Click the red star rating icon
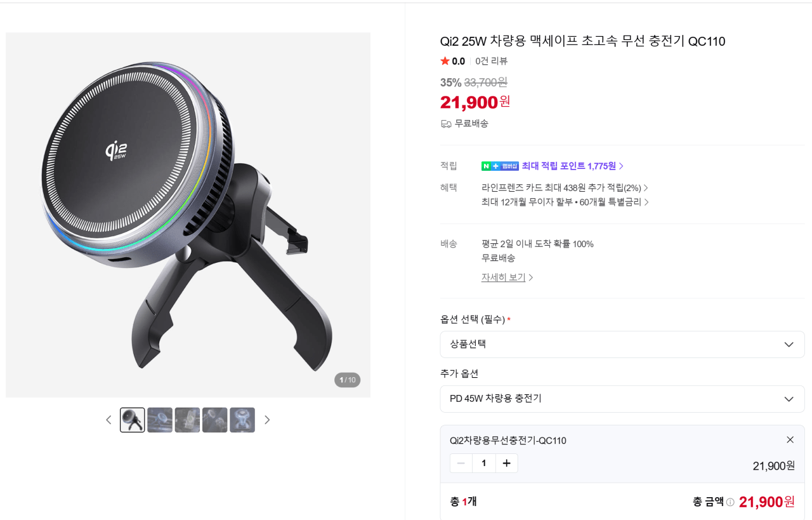The image size is (812, 520). [x=445, y=61]
